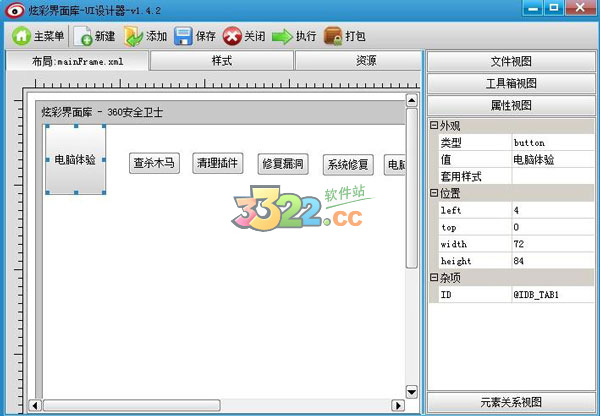The width and height of the screenshot is (600, 416).
Task: Click the Main Menu home icon
Action: [x=21, y=36]
